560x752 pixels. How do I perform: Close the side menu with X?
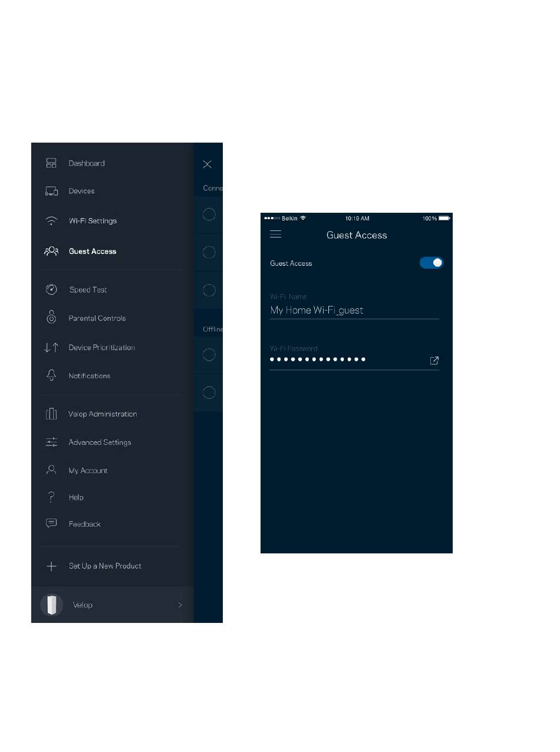click(207, 164)
